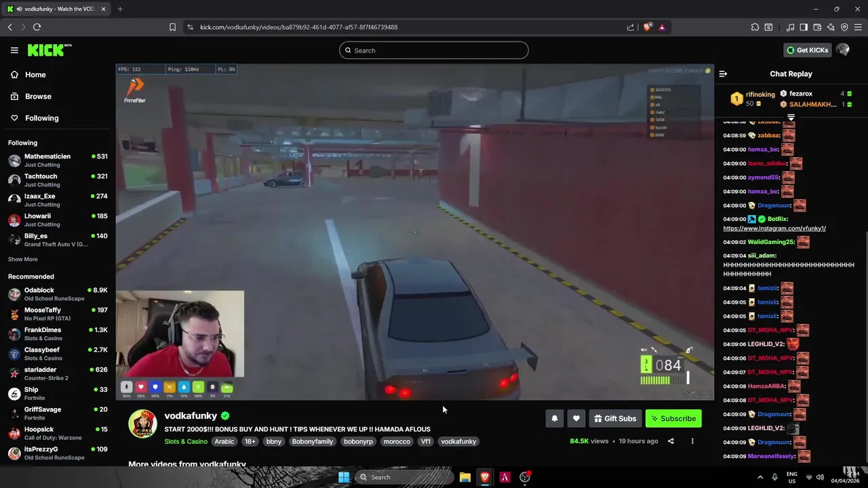Select the bobonyrp tag
Image resolution: width=868 pixels, height=488 pixels.
(x=358, y=441)
